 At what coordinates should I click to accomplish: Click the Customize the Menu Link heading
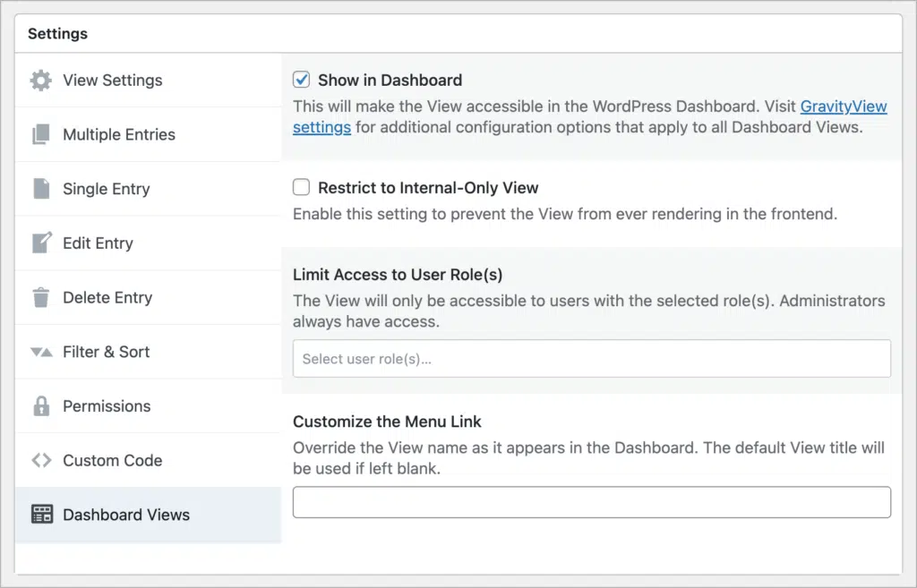[387, 422]
